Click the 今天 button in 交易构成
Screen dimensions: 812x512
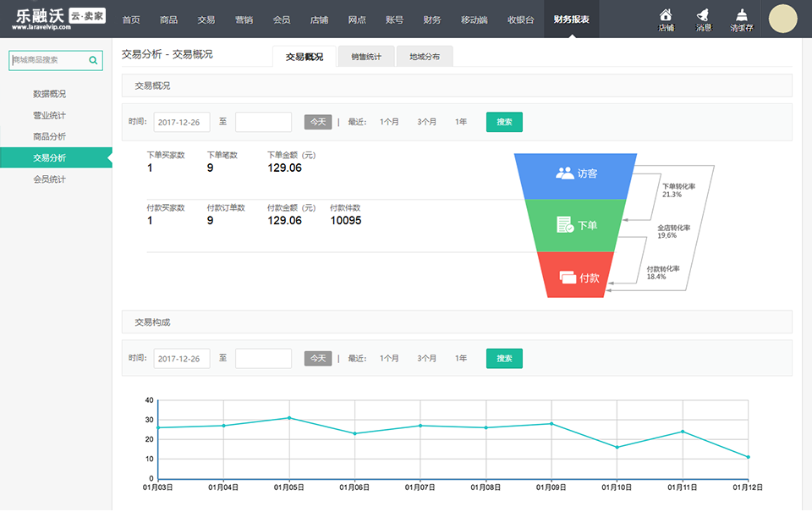[318, 359]
